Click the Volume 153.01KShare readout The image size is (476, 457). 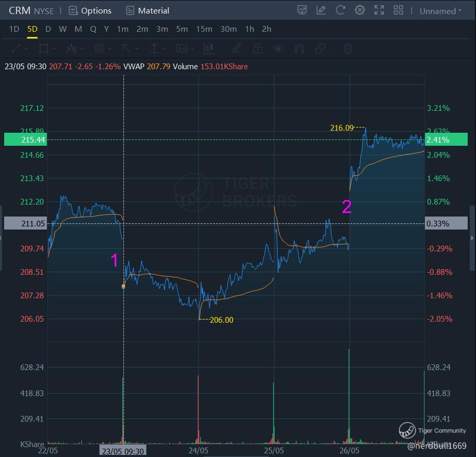[210, 67]
